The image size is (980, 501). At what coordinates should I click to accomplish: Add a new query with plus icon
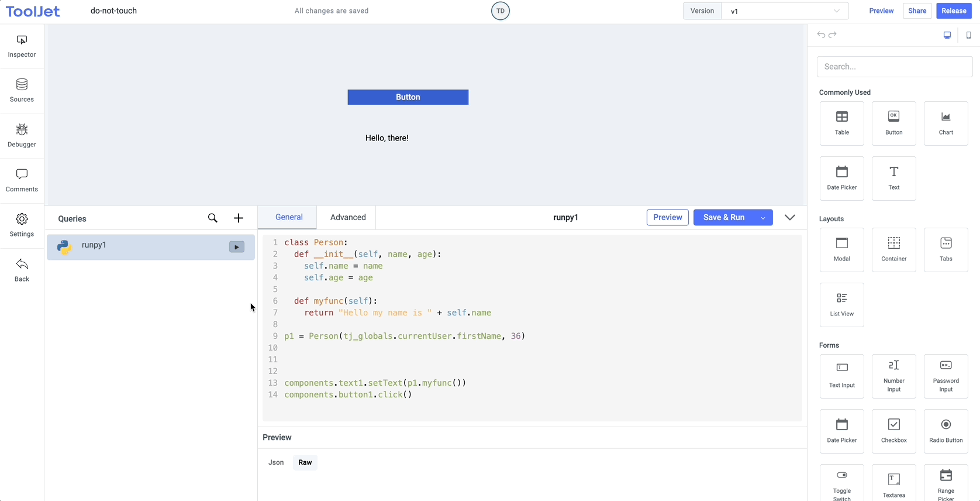[239, 218]
